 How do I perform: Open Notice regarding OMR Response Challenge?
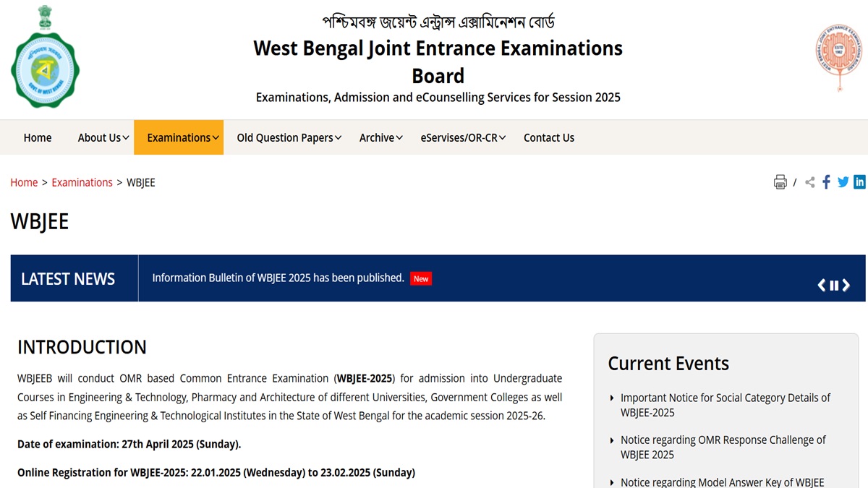(x=723, y=447)
